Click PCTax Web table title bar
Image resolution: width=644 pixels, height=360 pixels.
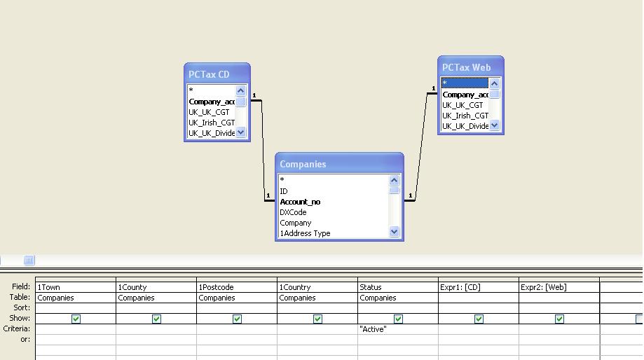click(x=471, y=67)
